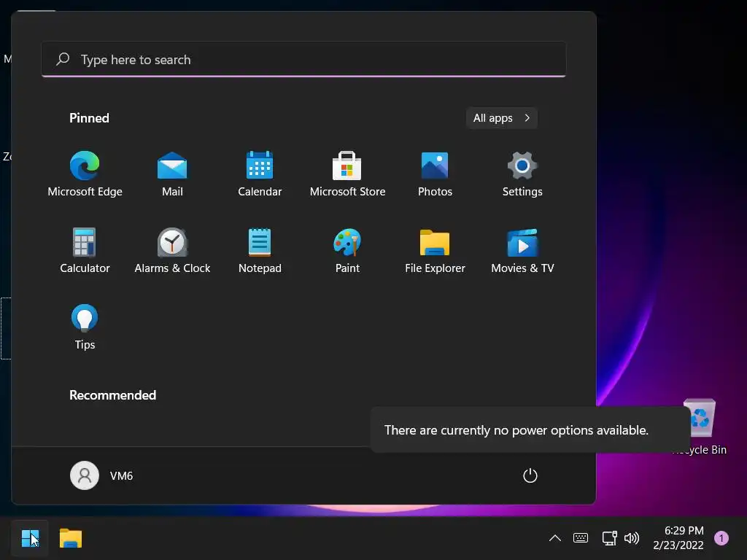Open VM6 user account menu
Screen dimensions: 747x560
coord(101,475)
